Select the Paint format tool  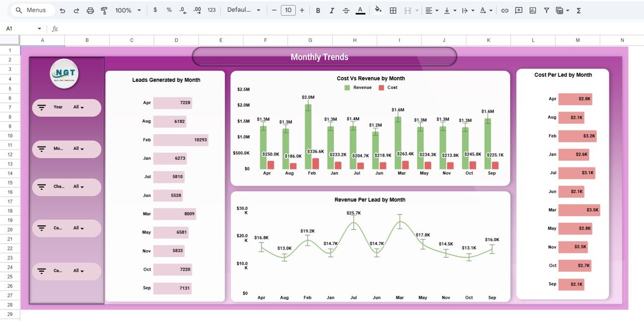point(104,10)
